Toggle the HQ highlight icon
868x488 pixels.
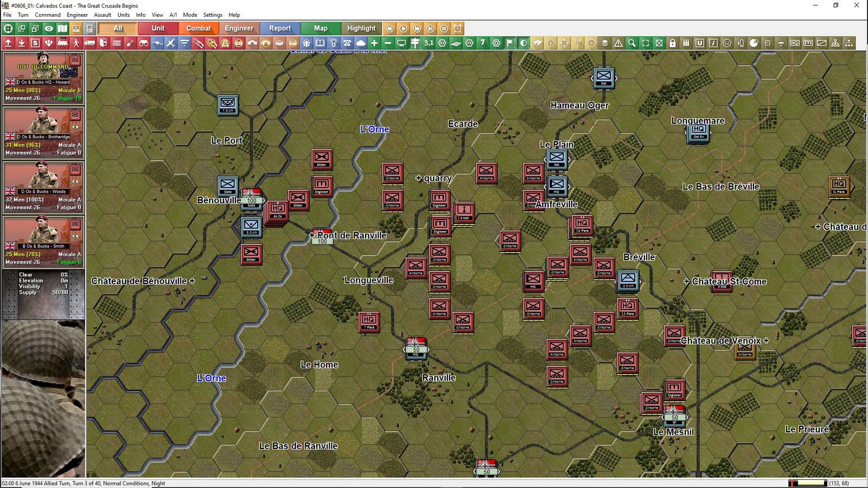795,43
